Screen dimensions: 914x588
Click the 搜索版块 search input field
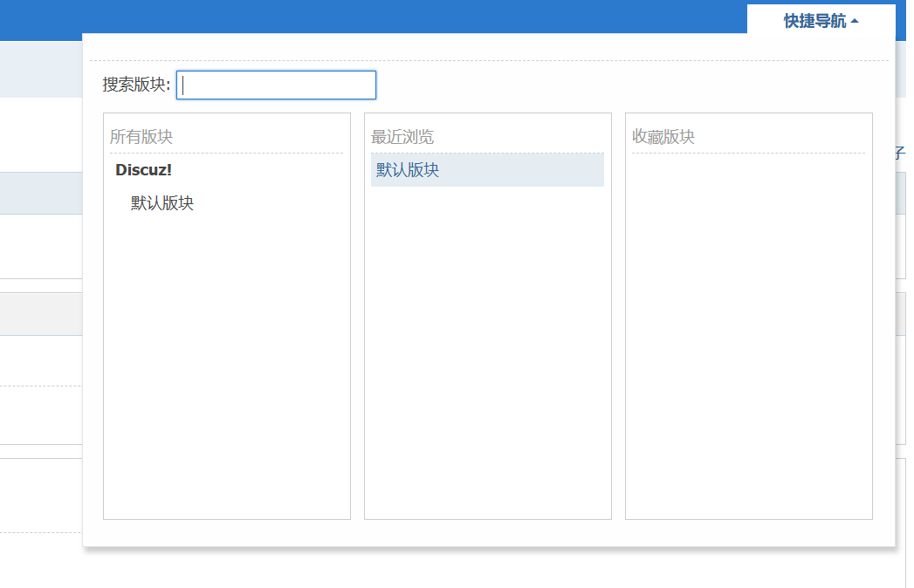click(277, 85)
